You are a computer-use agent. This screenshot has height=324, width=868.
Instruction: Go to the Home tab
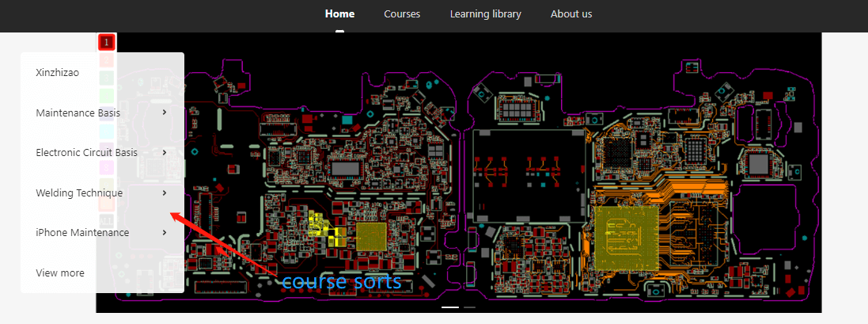coord(339,14)
